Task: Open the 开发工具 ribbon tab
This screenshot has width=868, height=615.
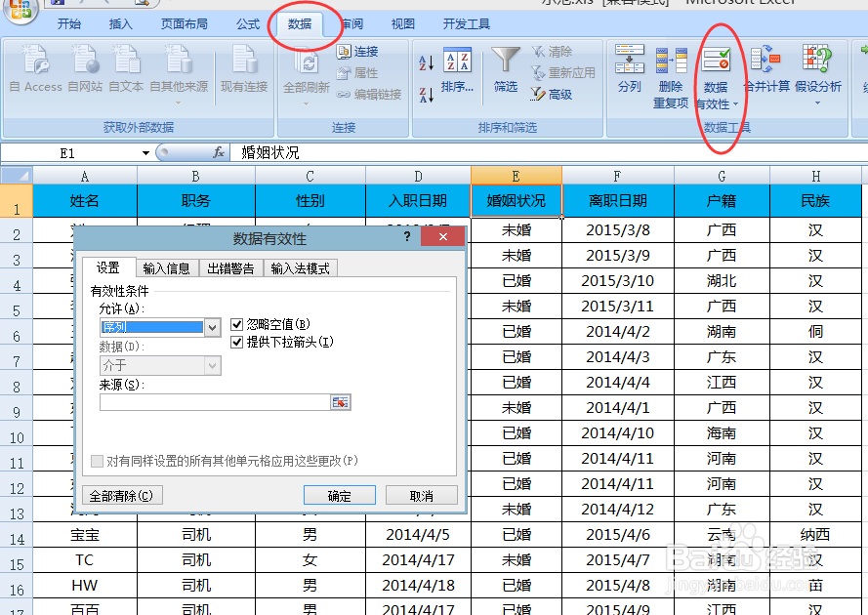Action: tap(467, 23)
